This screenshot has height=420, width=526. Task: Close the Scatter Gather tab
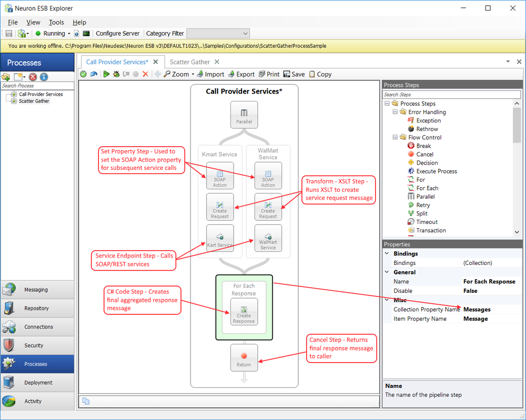click(217, 62)
